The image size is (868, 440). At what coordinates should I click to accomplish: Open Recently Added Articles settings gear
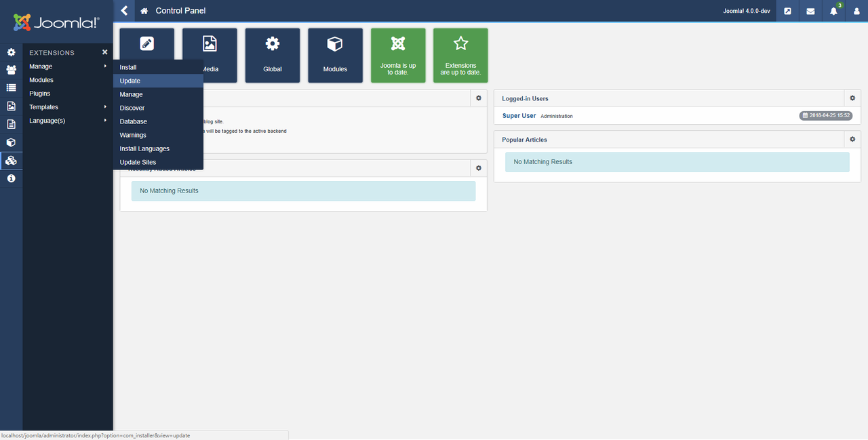(x=479, y=168)
